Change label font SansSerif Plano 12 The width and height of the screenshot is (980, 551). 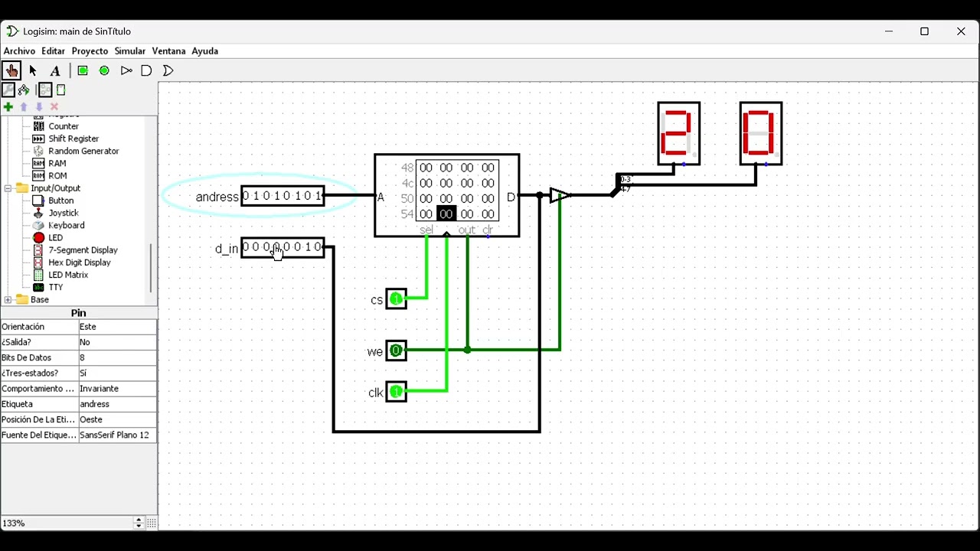[117, 435]
